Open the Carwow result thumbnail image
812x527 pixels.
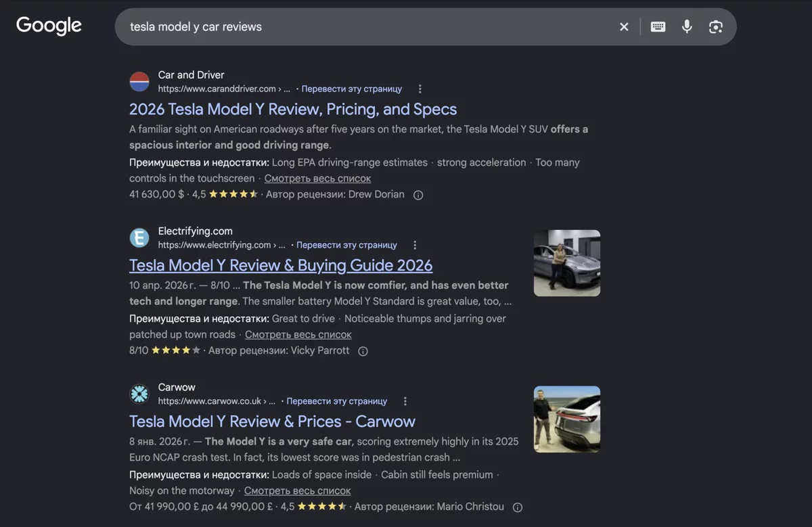coord(567,419)
